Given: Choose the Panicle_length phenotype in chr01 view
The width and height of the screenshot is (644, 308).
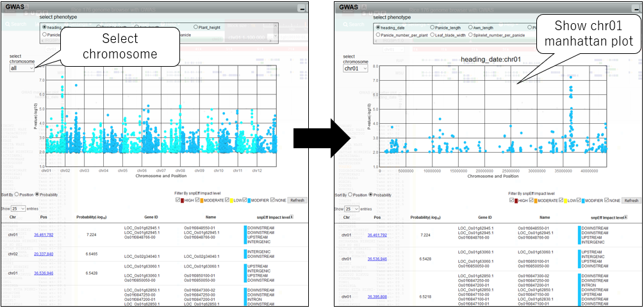Looking at the screenshot, I should click(432, 27).
